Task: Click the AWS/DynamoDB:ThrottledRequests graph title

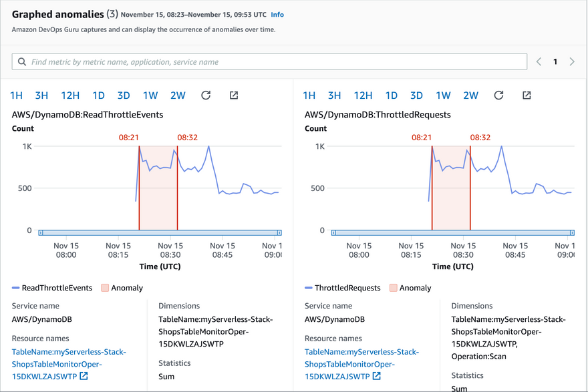Action: tap(378, 115)
